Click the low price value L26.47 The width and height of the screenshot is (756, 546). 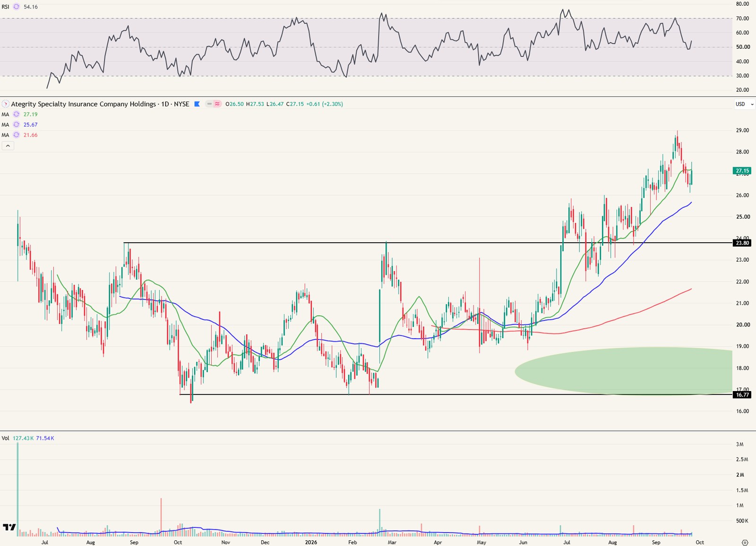coord(275,104)
